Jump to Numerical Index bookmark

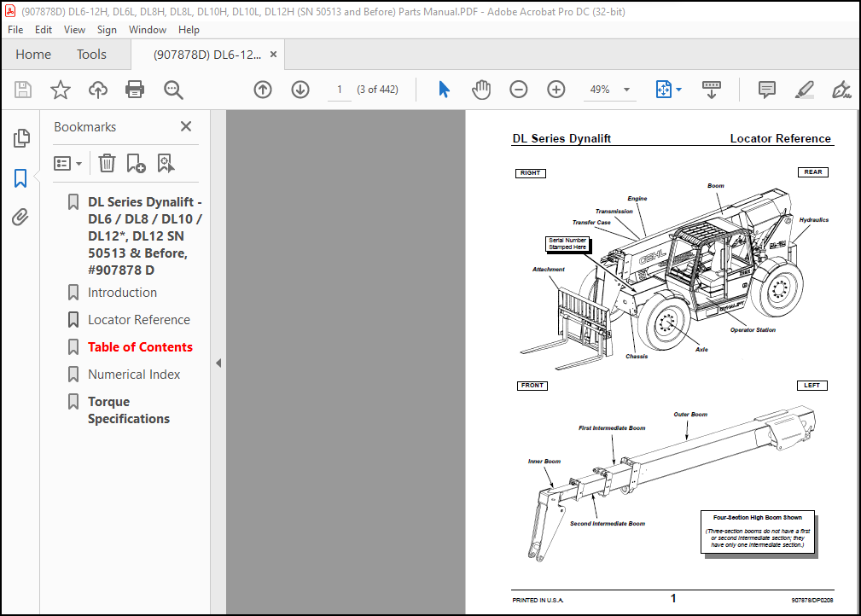(134, 375)
